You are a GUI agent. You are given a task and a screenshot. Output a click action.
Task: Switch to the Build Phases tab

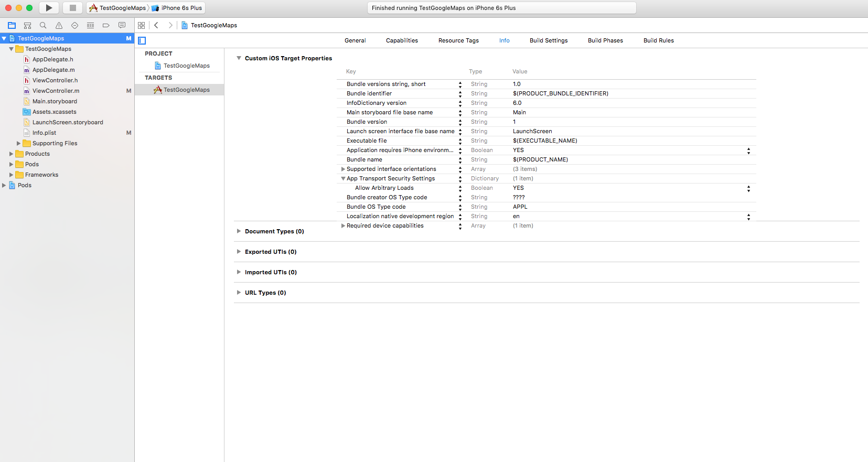point(605,40)
